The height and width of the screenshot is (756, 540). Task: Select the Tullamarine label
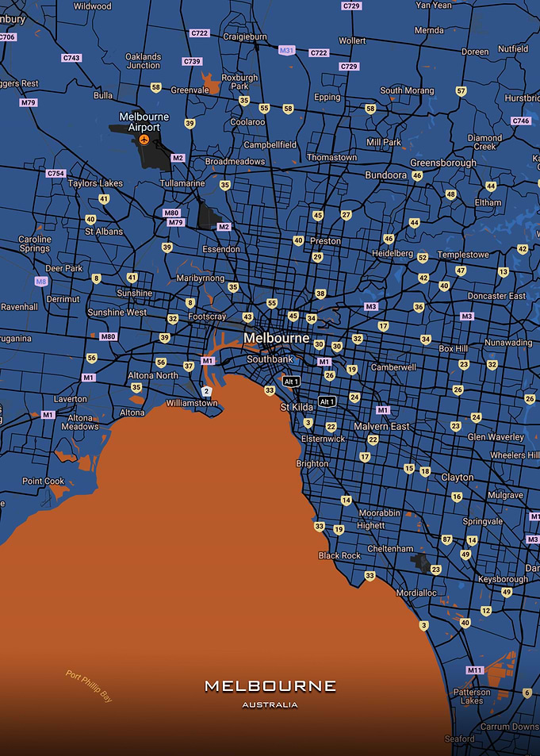pos(182,183)
